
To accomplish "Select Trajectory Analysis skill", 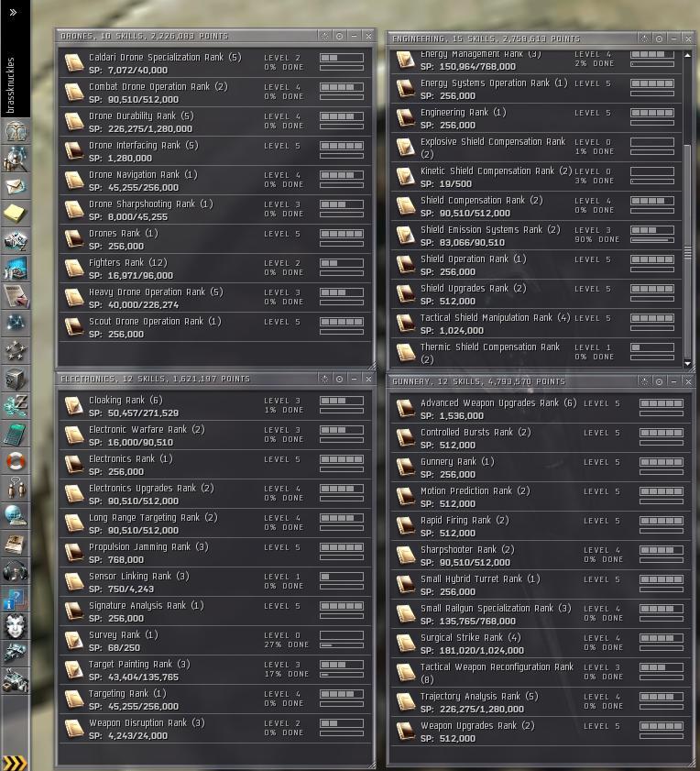I will click(541, 702).
